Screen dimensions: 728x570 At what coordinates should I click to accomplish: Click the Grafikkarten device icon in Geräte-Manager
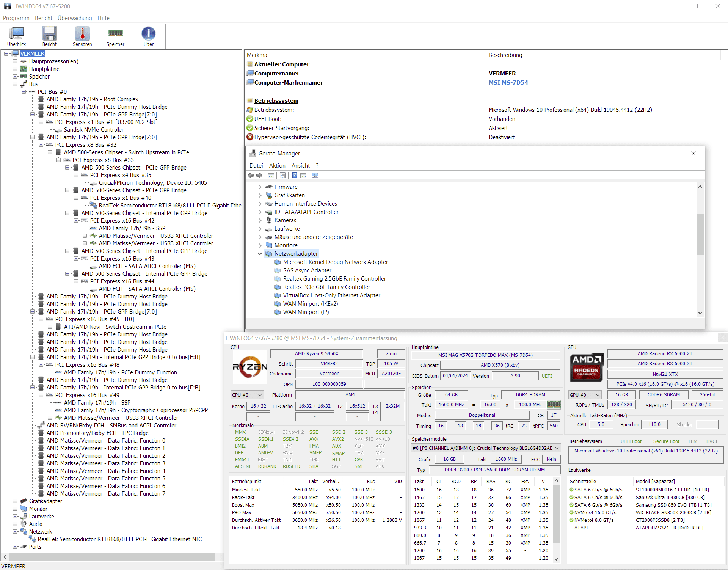[x=269, y=195]
